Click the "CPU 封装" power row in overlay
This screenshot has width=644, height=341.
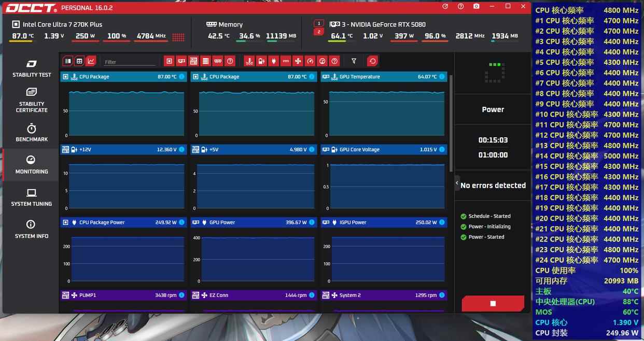pos(587,333)
